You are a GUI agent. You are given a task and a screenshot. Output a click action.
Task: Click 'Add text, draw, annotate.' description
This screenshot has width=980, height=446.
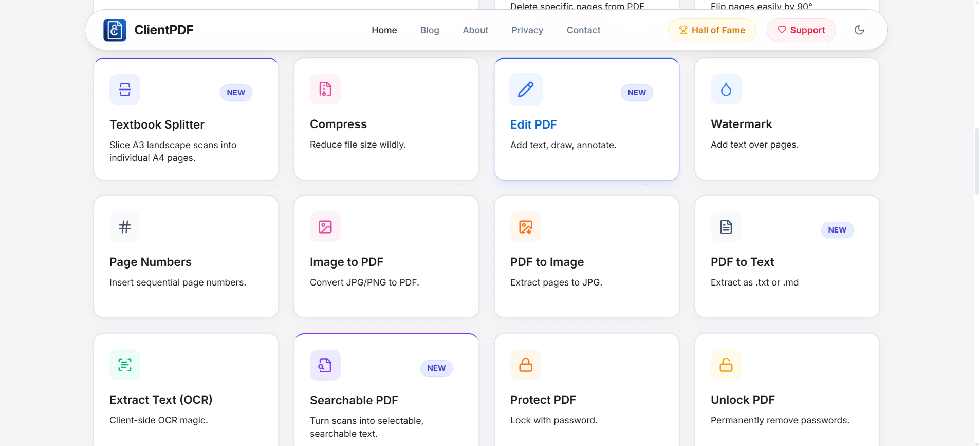pos(563,145)
